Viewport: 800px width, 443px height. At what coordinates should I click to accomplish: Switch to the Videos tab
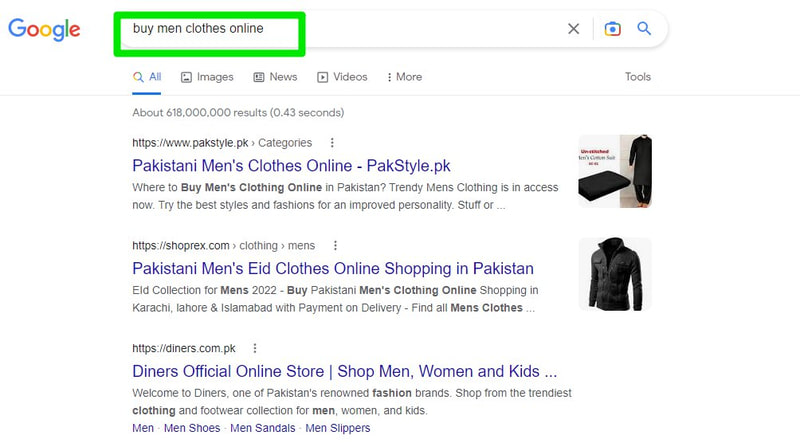pyautogui.click(x=342, y=77)
